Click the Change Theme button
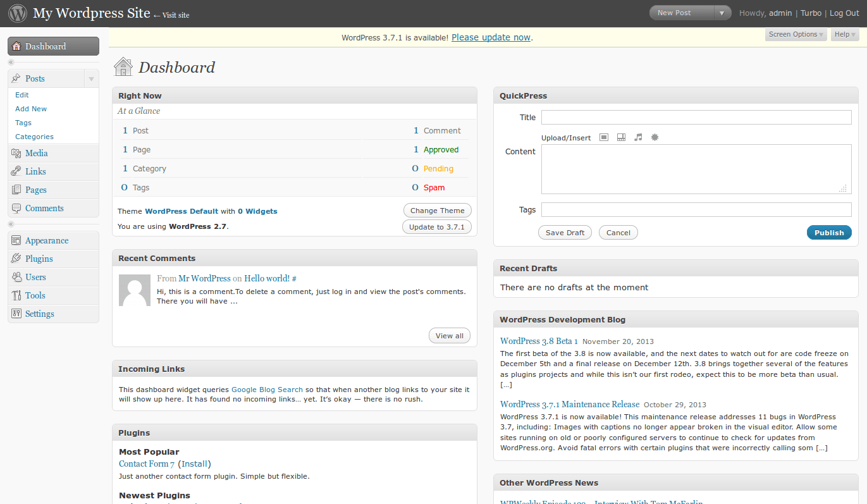This screenshot has height=504, width=867. (437, 210)
